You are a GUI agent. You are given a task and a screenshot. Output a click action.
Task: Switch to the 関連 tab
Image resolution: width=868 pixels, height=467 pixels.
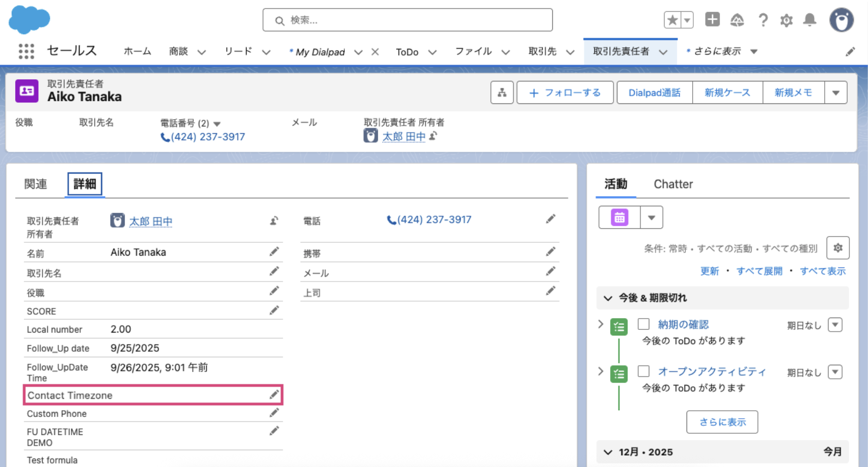(x=35, y=184)
